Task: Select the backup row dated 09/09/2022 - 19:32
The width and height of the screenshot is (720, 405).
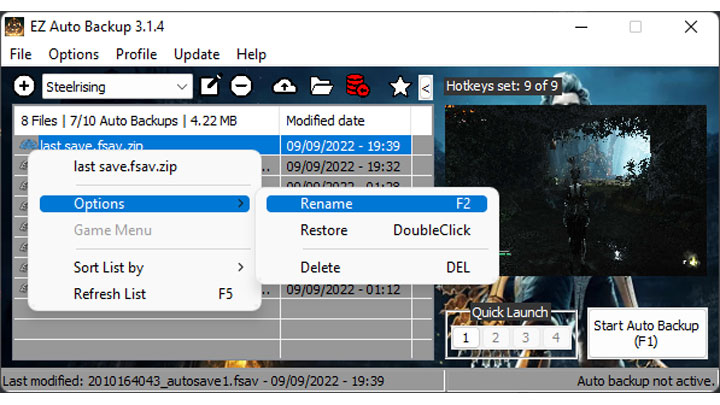Action: pyautogui.click(x=343, y=166)
